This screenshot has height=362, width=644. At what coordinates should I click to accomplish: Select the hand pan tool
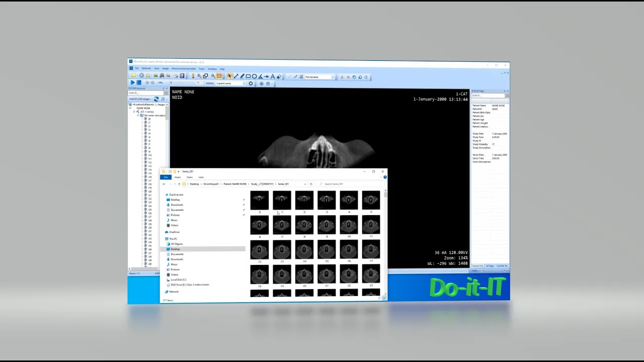click(193, 76)
